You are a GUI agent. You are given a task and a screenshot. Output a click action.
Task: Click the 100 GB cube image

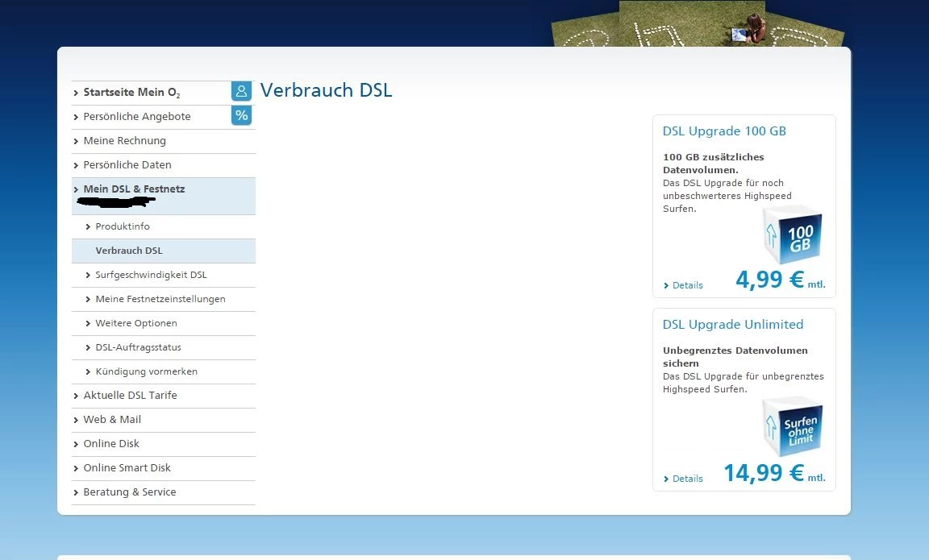[794, 235]
